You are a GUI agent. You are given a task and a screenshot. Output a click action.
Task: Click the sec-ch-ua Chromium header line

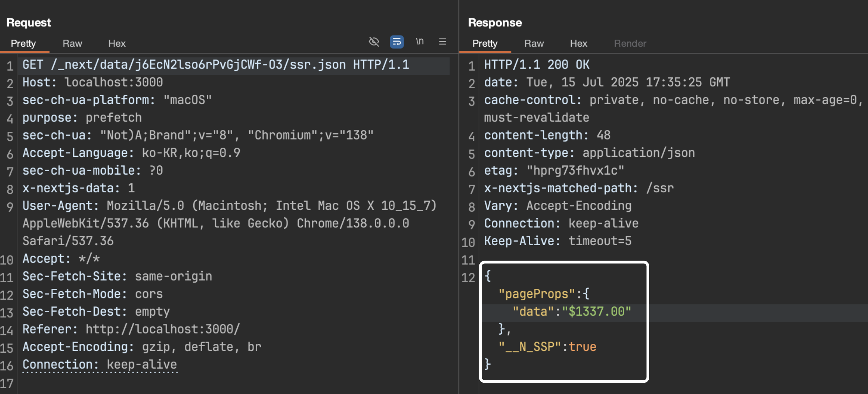point(198,135)
